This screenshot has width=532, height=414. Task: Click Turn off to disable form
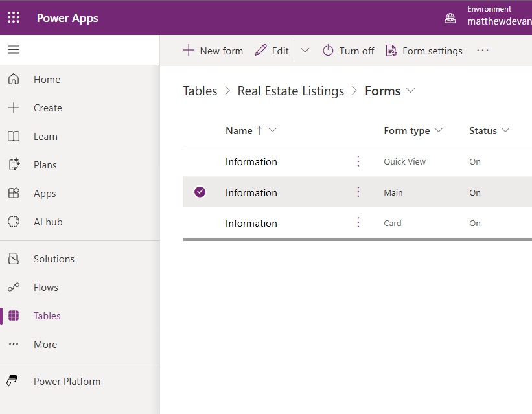click(349, 51)
